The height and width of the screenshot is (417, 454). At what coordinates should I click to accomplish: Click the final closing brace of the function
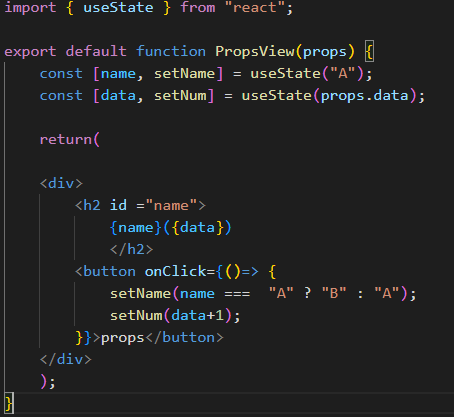[9, 403]
